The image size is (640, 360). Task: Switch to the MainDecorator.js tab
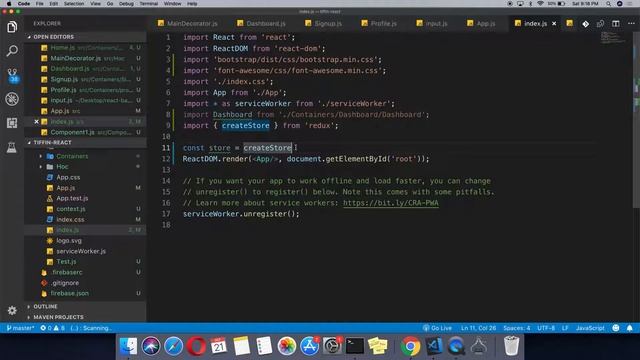click(x=188, y=24)
